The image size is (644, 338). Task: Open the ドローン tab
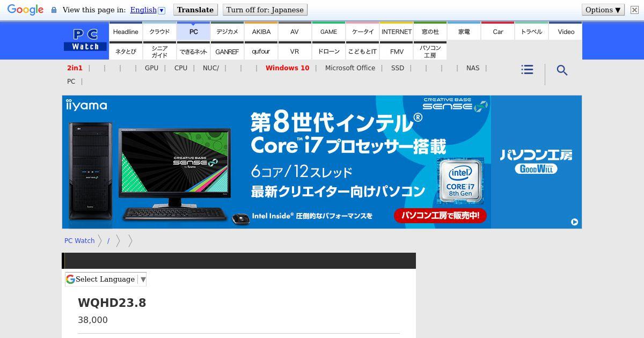pyautogui.click(x=329, y=52)
